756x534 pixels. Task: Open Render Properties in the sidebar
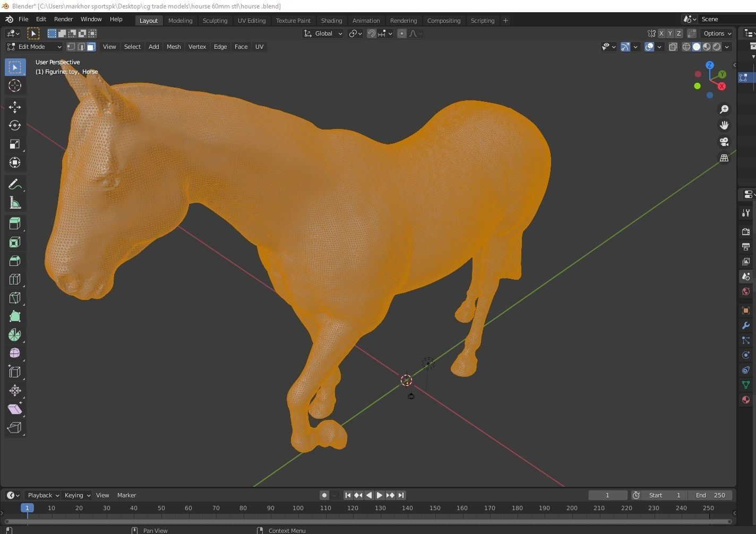click(x=745, y=231)
